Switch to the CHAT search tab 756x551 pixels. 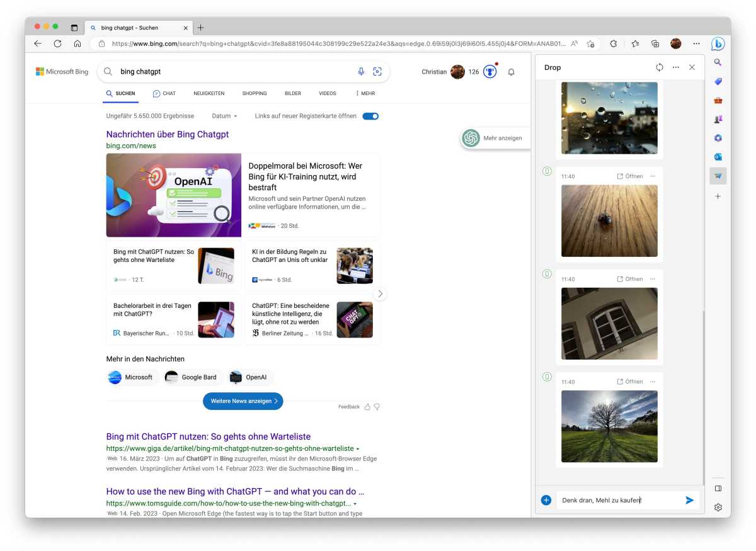[164, 93]
